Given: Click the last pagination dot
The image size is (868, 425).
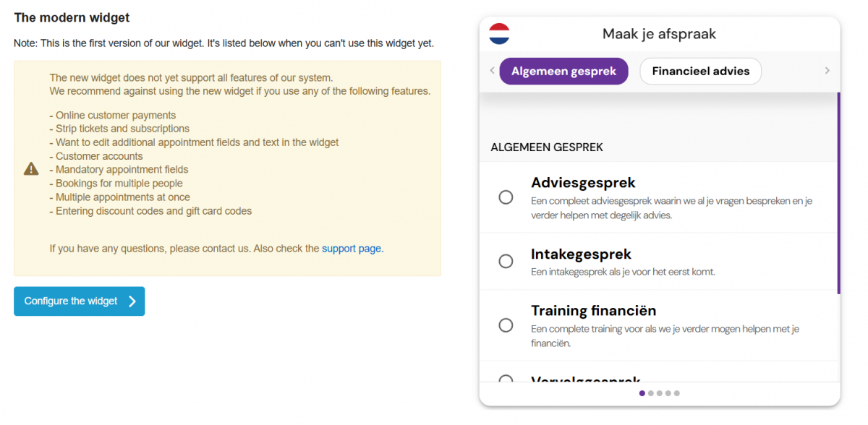Looking at the screenshot, I should click(677, 393).
